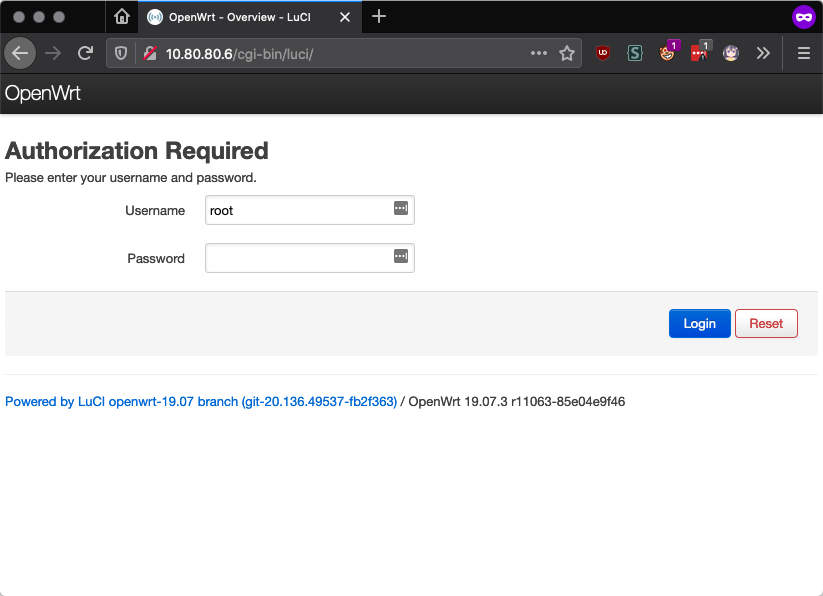Click the insecure connection lock icon
The width and height of the screenshot is (823, 596).
click(150, 54)
